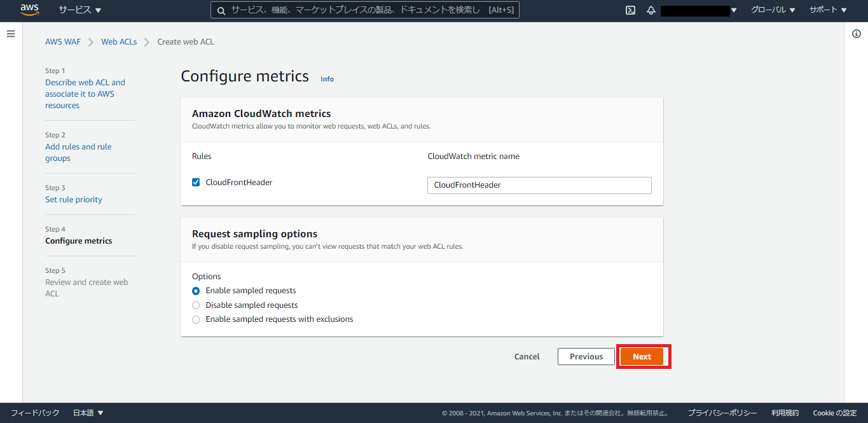Open the 日本語 language selector

click(88, 413)
